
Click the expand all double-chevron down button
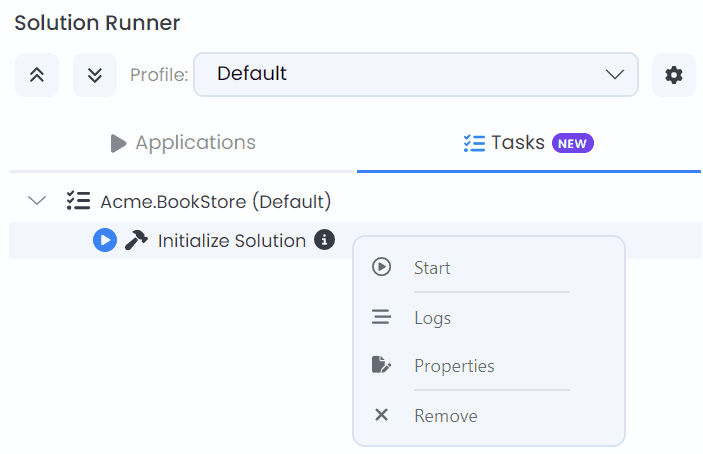coord(95,75)
